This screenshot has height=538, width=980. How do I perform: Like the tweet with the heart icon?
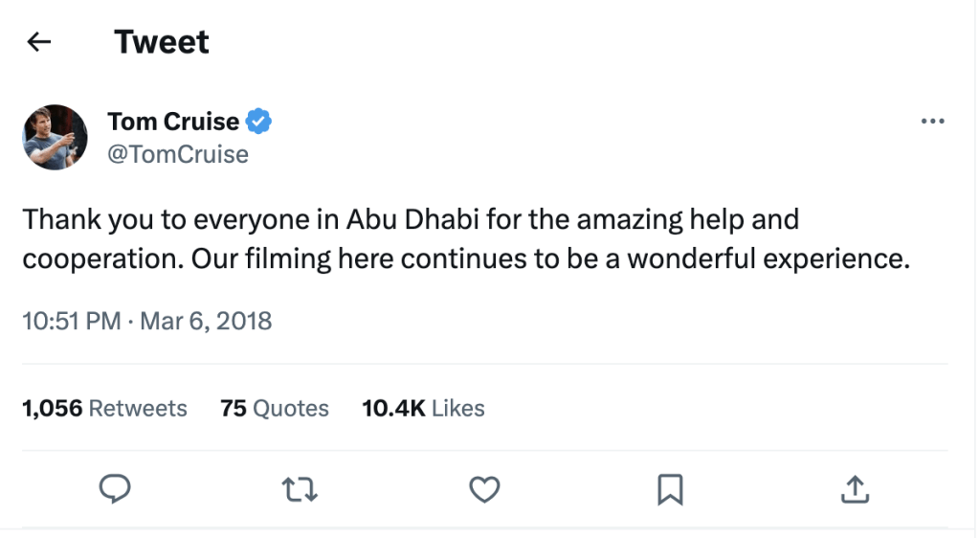click(x=485, y=490)
